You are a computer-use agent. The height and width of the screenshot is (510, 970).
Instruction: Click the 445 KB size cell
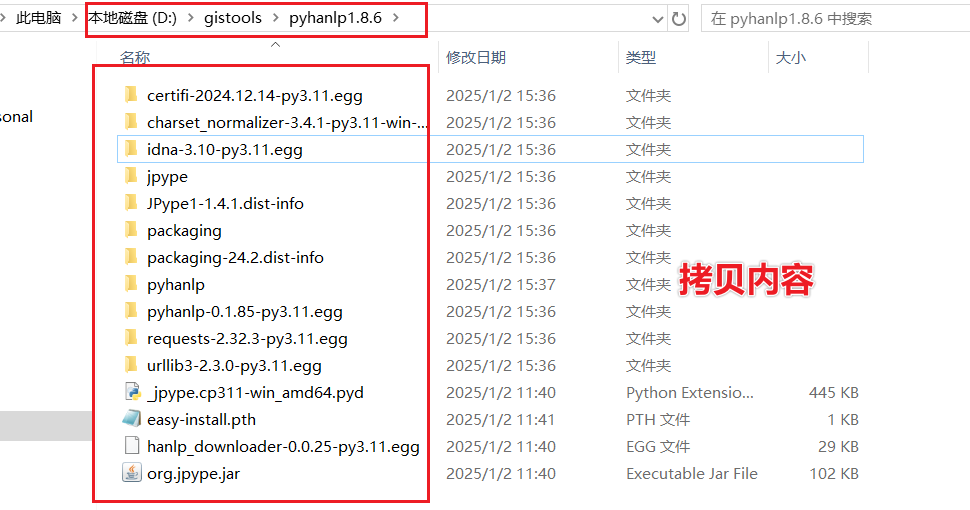(834, 392)
